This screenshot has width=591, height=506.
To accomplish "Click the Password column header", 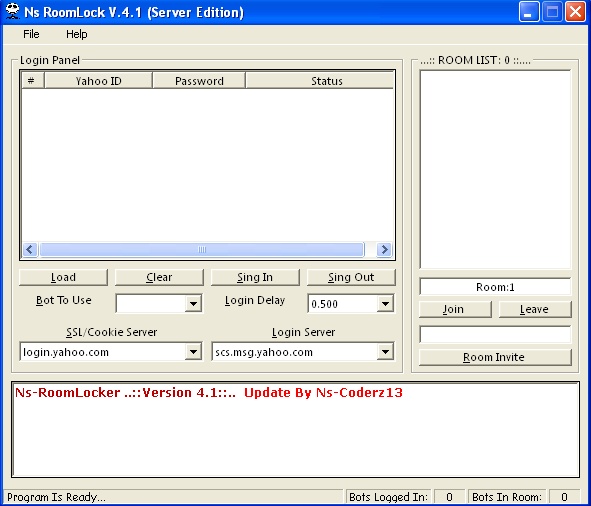I will (x=199, y=81).
